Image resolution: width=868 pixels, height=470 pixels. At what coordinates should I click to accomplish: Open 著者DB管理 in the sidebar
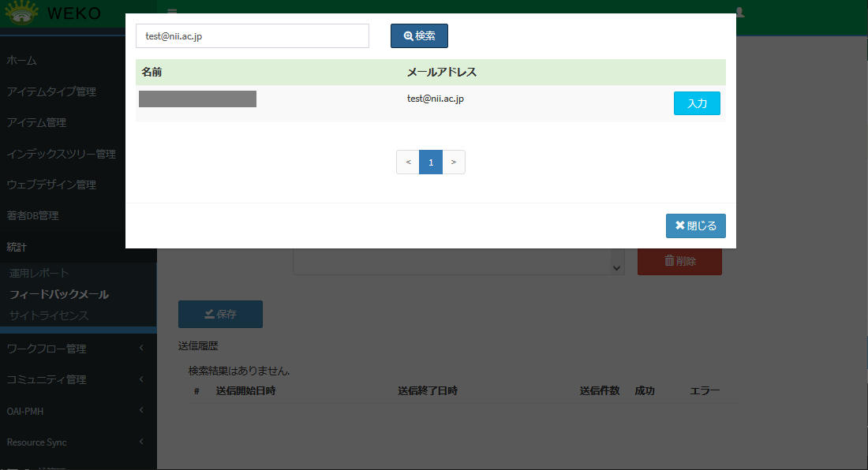click(x=33, y=215)
